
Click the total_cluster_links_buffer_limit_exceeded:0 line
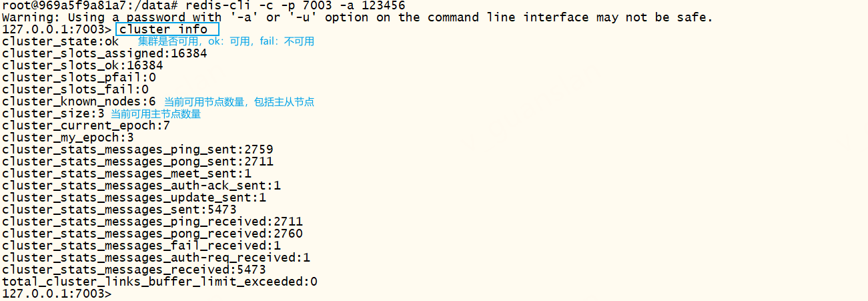(x=159, y=282)
